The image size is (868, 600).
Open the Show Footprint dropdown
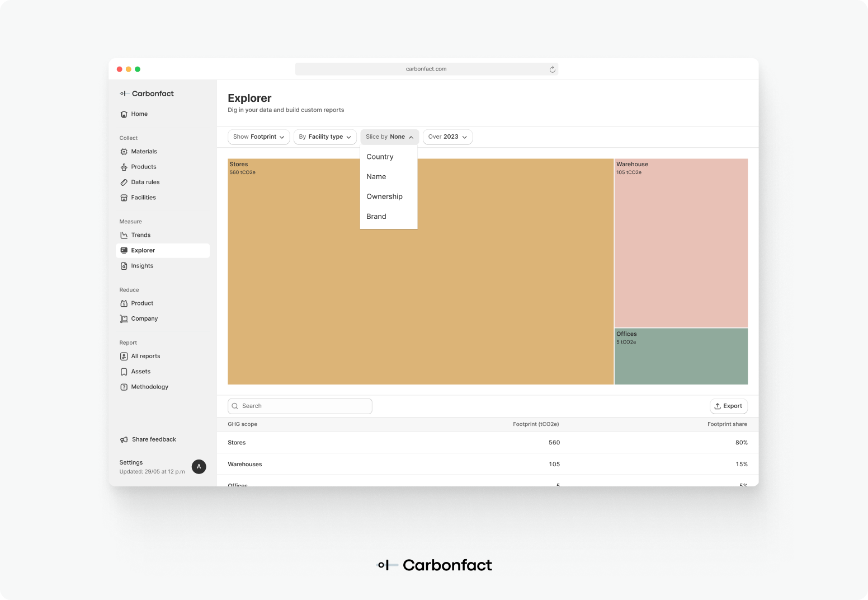coord(258,137)
